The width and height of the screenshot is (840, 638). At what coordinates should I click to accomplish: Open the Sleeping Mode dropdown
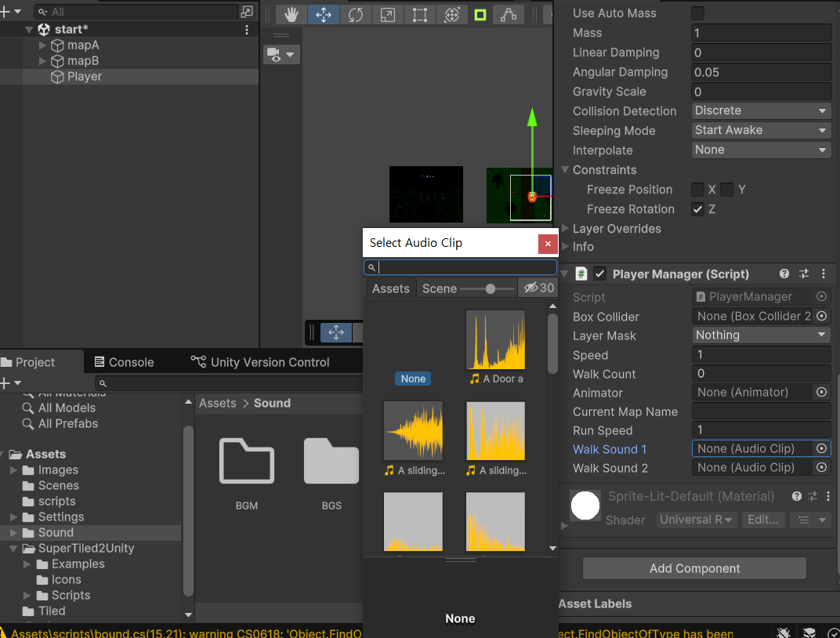coord(761,130)
